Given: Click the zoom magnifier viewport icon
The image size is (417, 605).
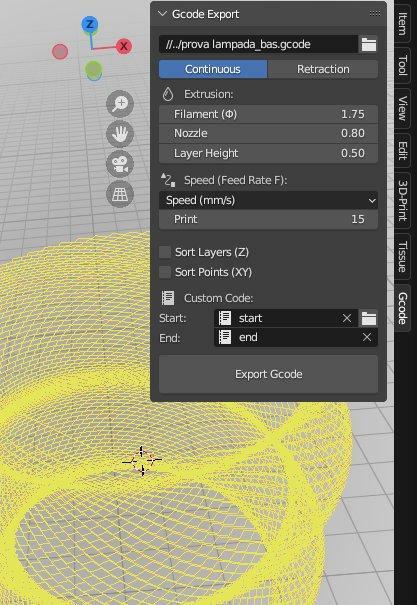Looking at the screenshot, I should 120,104.
